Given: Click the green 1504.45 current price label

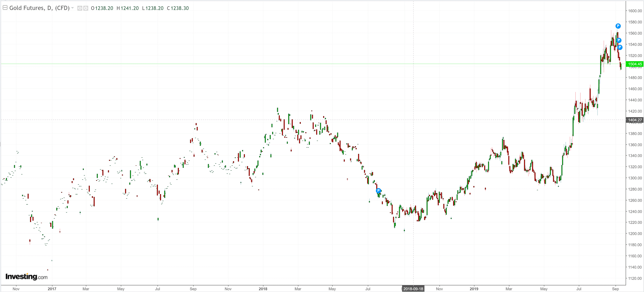Looking at the screenshot, I should click(635, 64).
